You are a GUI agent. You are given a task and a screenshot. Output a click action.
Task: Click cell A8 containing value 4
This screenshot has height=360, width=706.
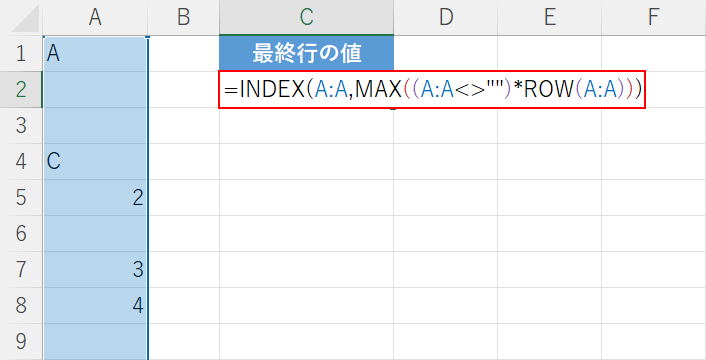[x=95, y=306]
